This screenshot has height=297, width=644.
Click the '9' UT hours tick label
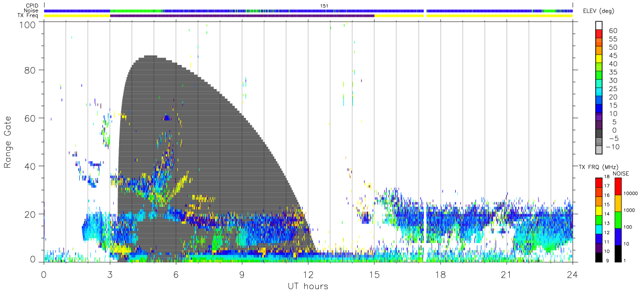242,274
